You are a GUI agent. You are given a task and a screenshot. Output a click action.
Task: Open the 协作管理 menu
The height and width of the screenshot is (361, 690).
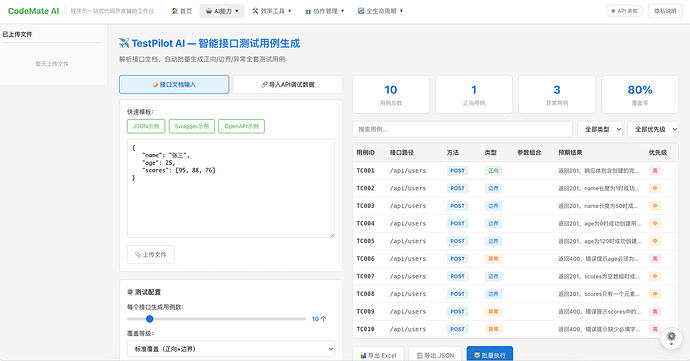[x=324, y=11]
